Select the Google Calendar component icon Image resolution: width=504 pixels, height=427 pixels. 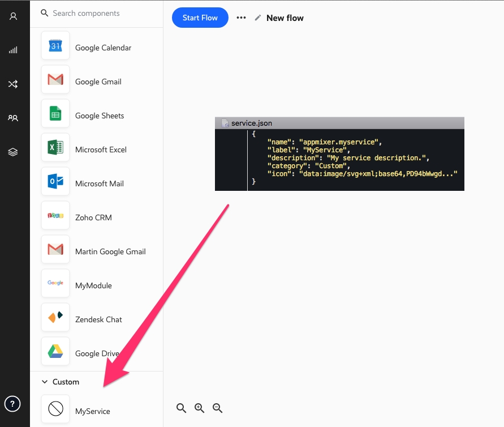[55, 46]
